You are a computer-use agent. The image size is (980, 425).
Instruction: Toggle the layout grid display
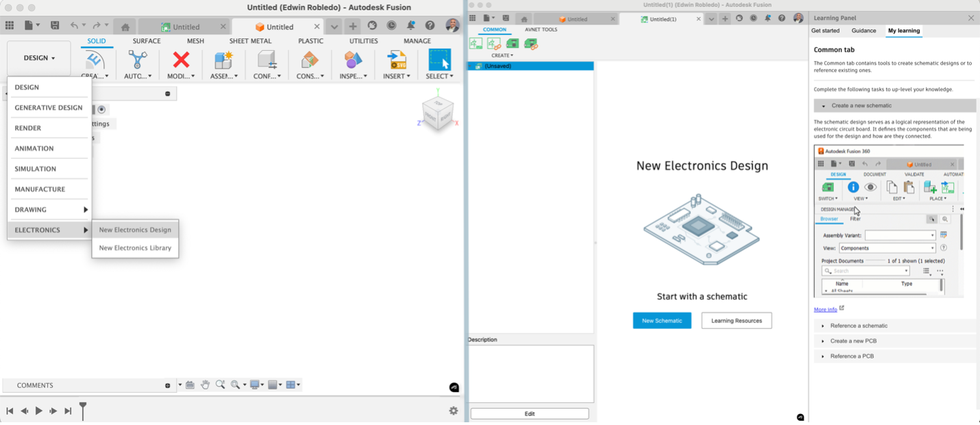pos(271,385)
